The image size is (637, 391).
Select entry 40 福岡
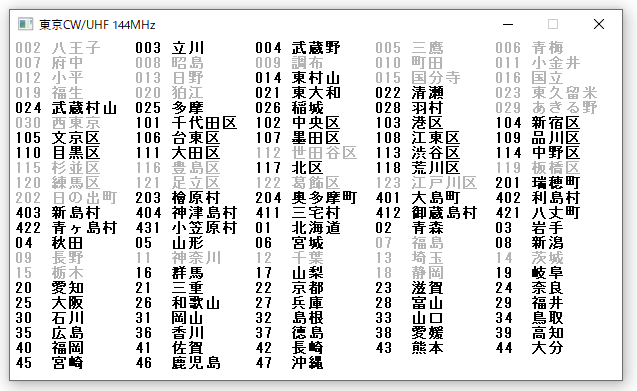pos(49,349)
